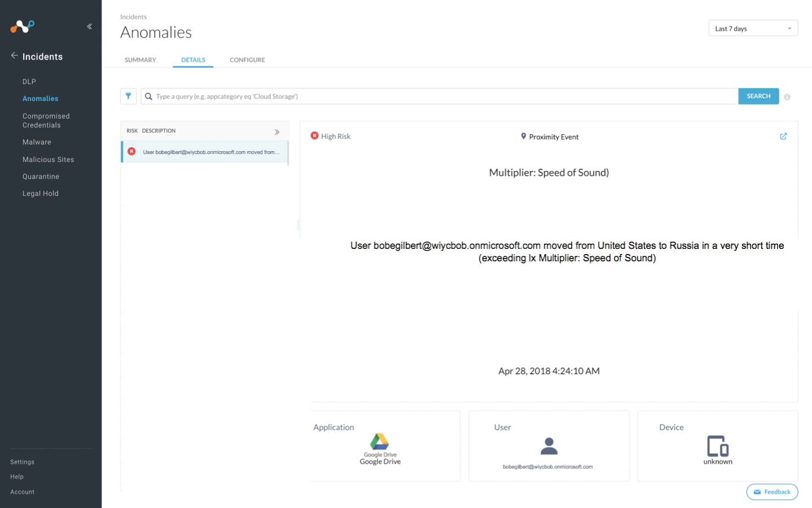
Task: Expand the risk description column chevron
Action: pos(277,132)
